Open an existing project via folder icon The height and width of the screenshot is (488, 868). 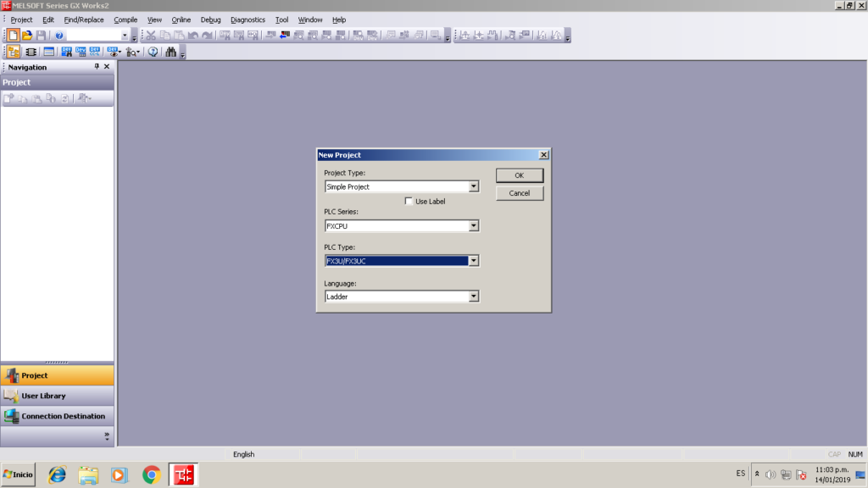[x=27, y=36]
